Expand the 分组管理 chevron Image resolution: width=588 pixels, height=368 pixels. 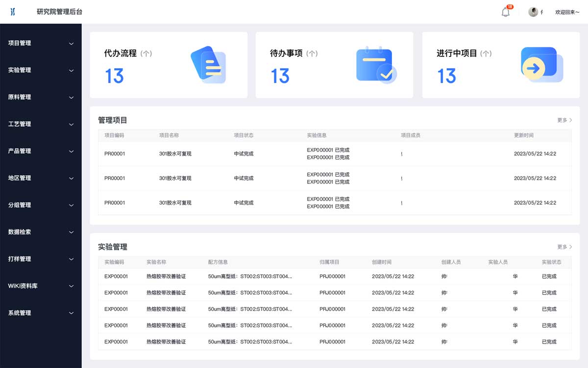pos(71,206)
